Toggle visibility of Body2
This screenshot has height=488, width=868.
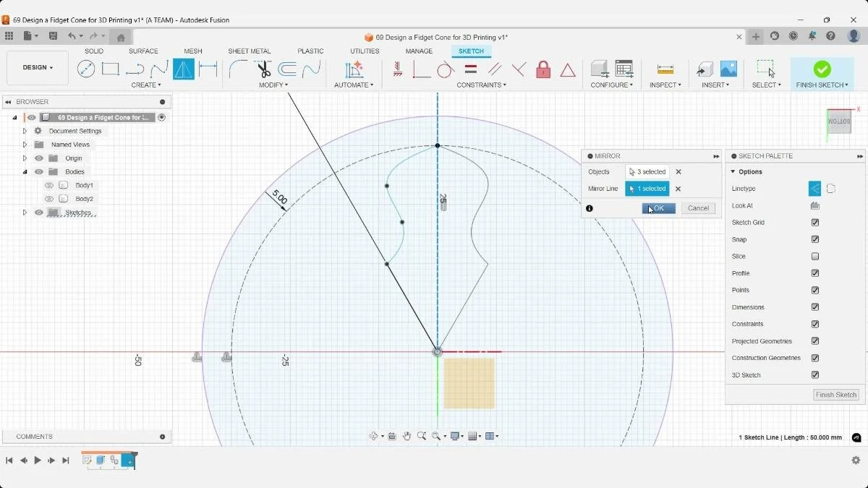pyautogui.click(x=49, y=199)
